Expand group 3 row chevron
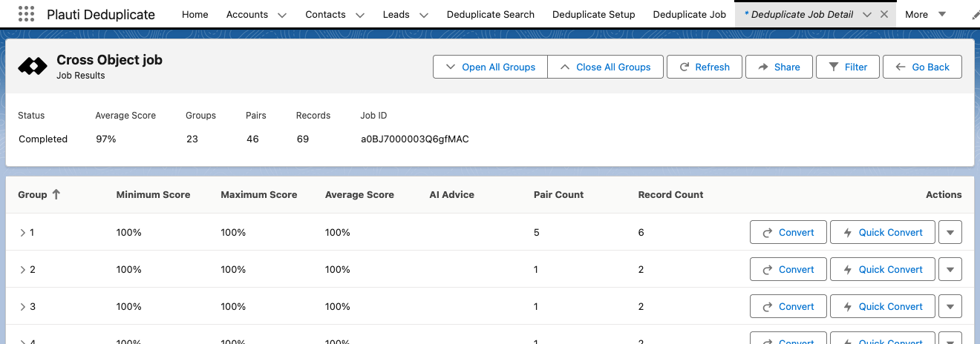Viewport: 980px width, 344px height. [x=23, y=307]
